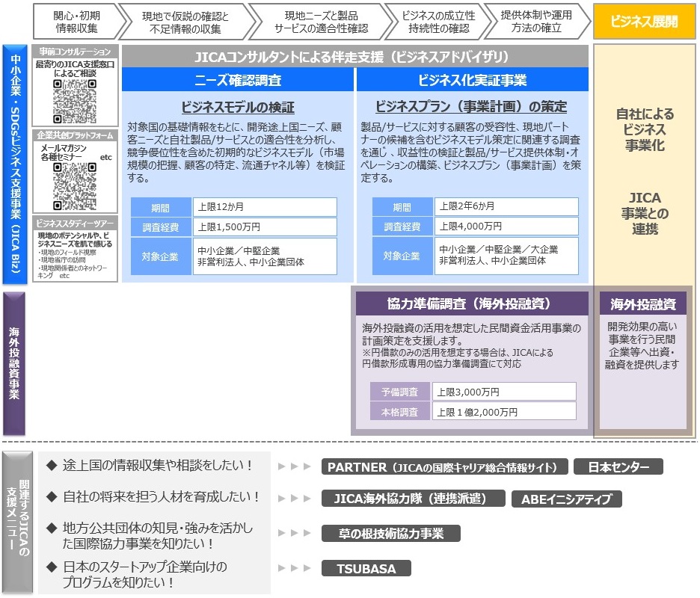
Task: Click the 開発効果の高い事業を行う民間企業 description
Action: pos(642,345)
